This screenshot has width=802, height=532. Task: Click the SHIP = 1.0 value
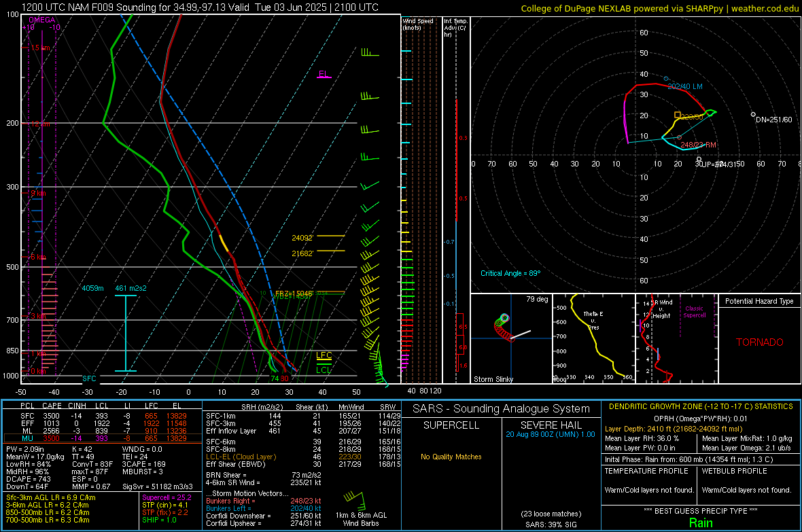tap(159, 520)
